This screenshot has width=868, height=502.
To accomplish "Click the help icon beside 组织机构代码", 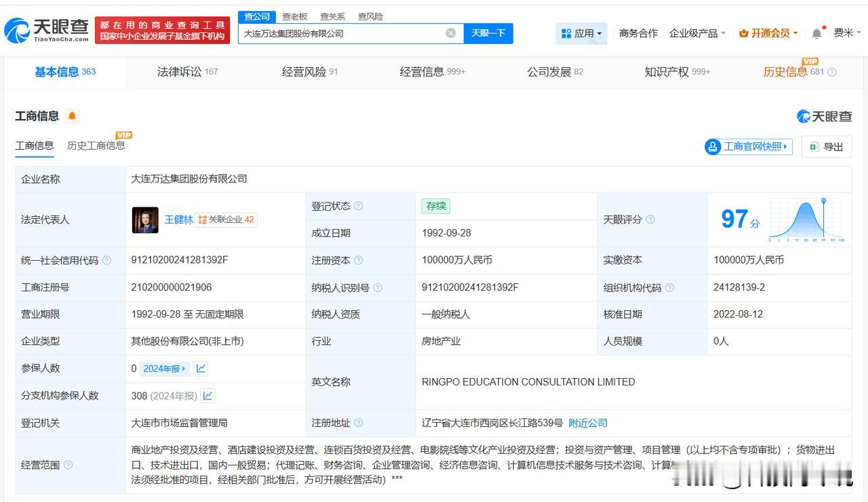I will 669,287.
